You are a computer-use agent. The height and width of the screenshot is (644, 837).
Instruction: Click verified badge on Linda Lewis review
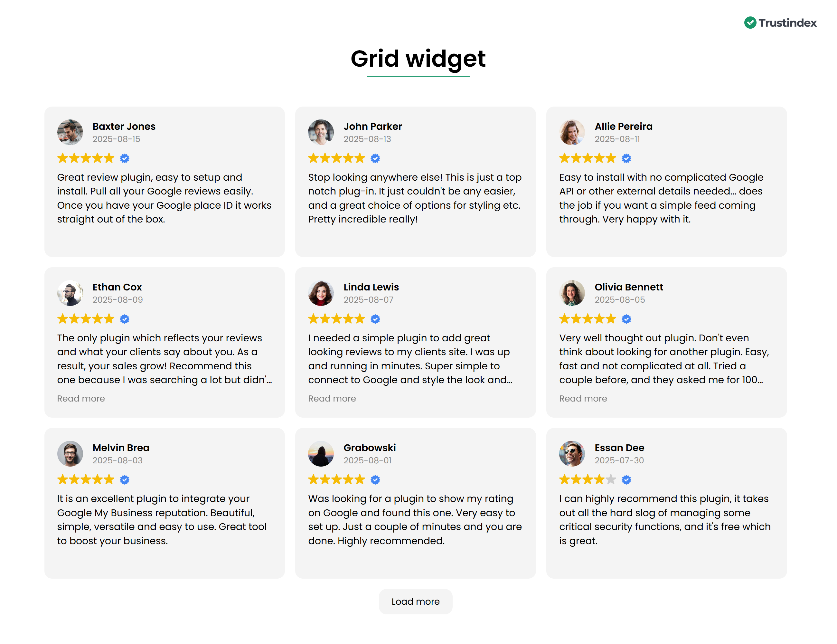point(375,319)
